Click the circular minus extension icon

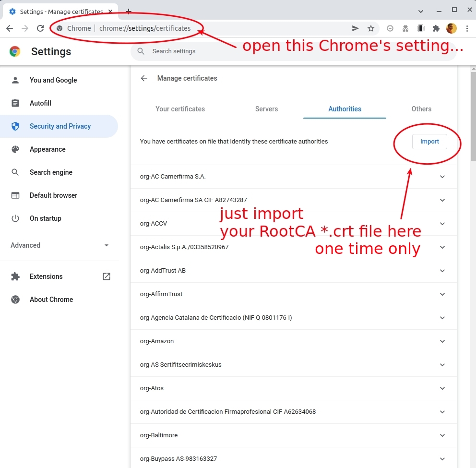tap(390, 28)
